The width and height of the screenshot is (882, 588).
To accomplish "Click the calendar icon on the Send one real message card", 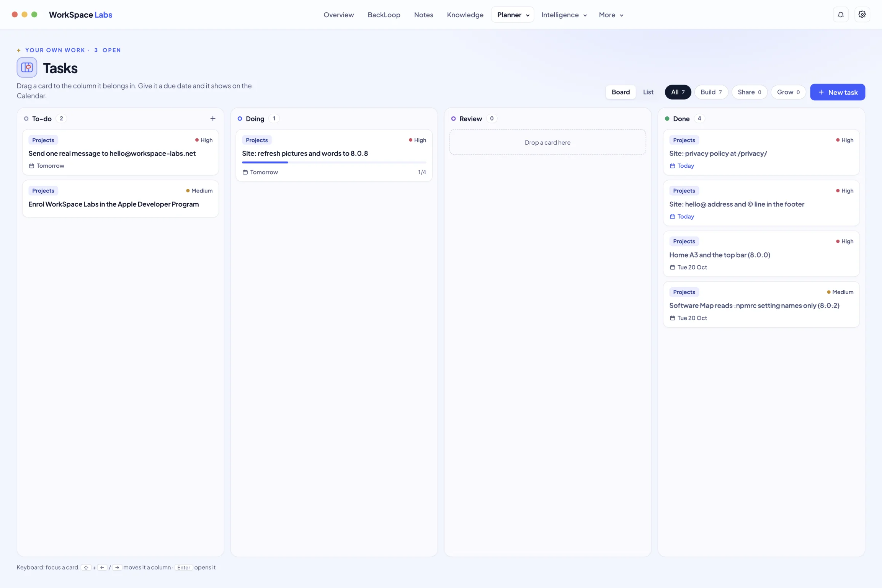I will point(31,166).
